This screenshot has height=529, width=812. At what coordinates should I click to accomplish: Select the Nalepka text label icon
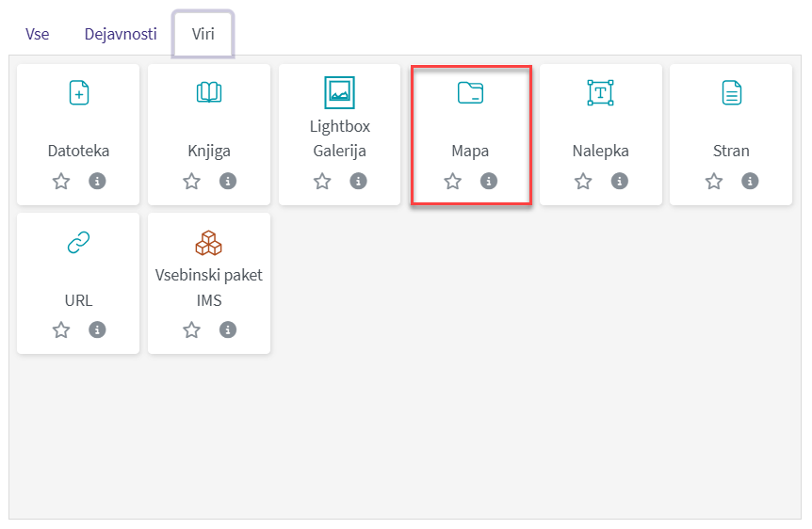pyautogui.click(x=601, y=92)
